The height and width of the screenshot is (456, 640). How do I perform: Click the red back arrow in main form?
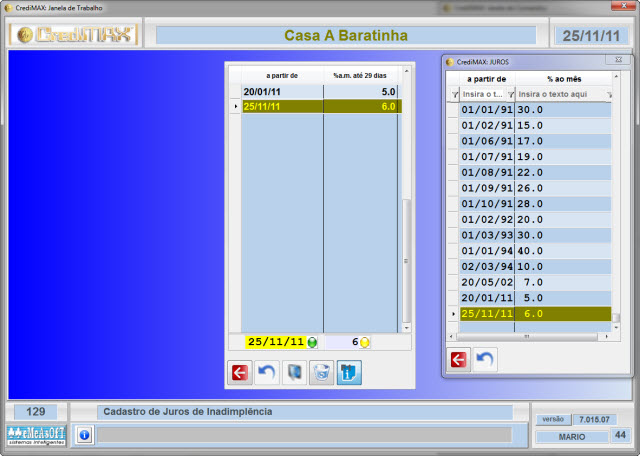click(x=240, y=373)
